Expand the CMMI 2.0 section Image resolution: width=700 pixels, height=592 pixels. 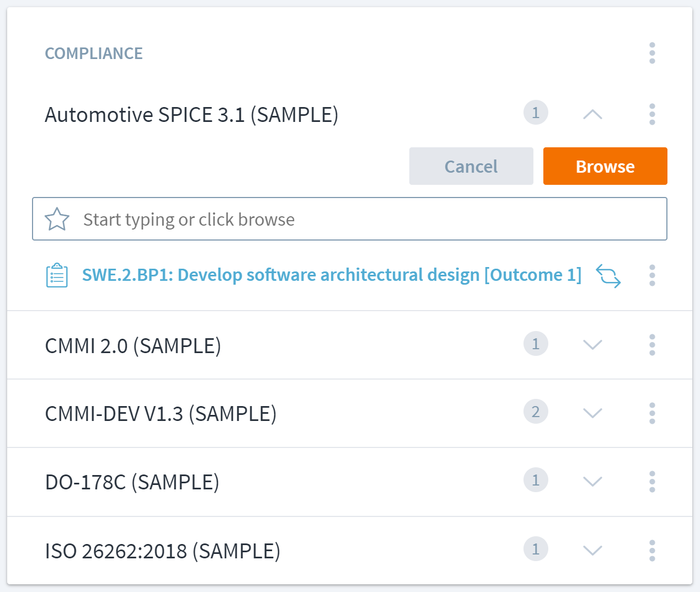coord(592,345)
